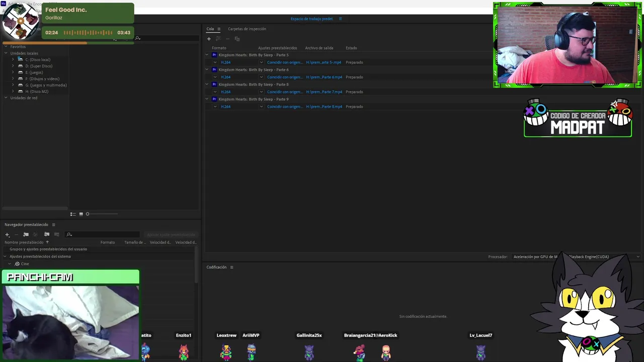Click the Archivo de salida column header
The width and height of the screenshot is (644, 362).
tap(319, 48)
